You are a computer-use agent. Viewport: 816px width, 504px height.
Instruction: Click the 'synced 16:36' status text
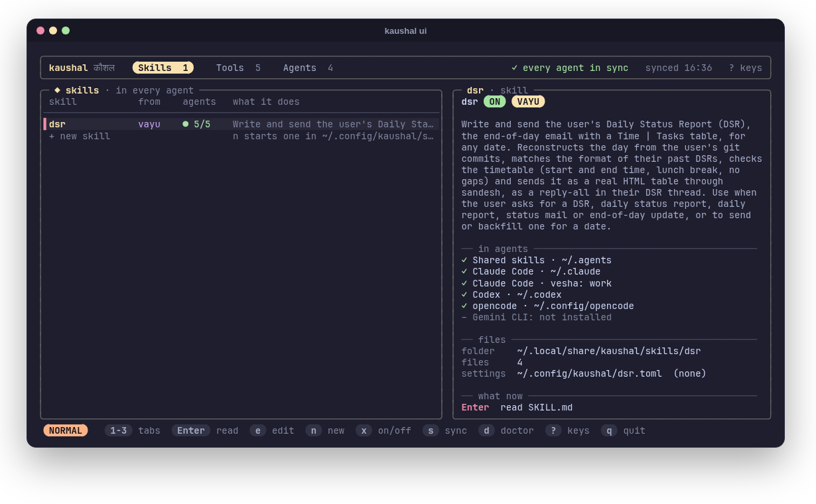tap(679, 68)
